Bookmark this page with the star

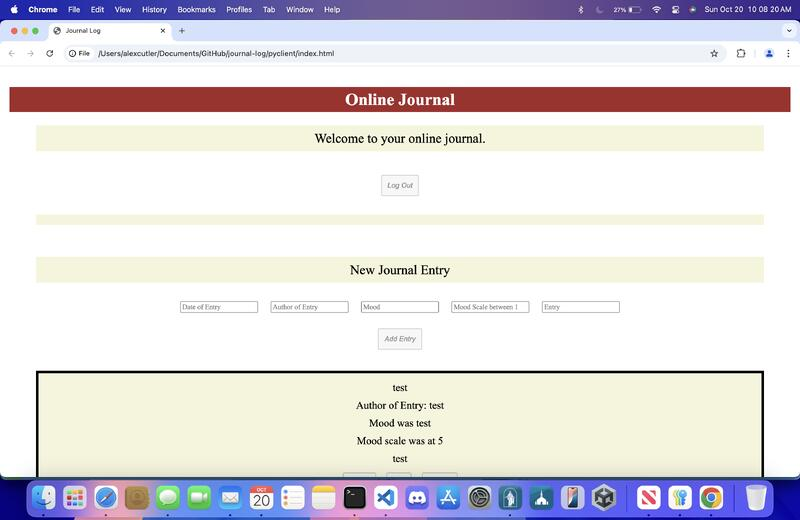(714, 54)
